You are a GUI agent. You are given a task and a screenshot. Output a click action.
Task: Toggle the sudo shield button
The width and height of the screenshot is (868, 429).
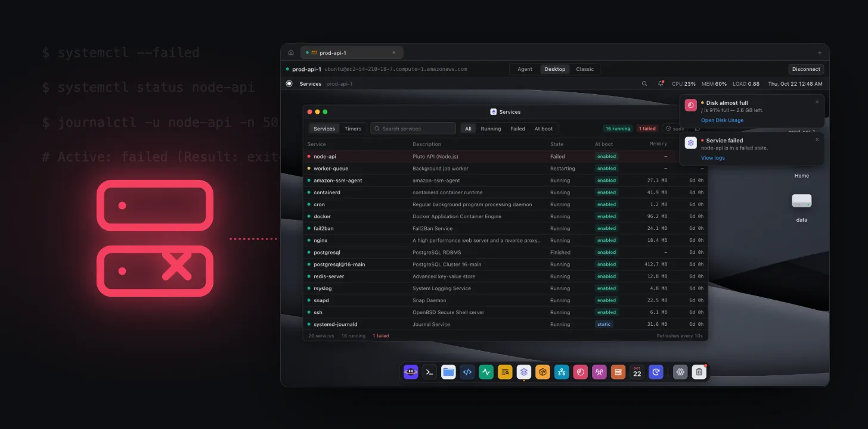675,128
